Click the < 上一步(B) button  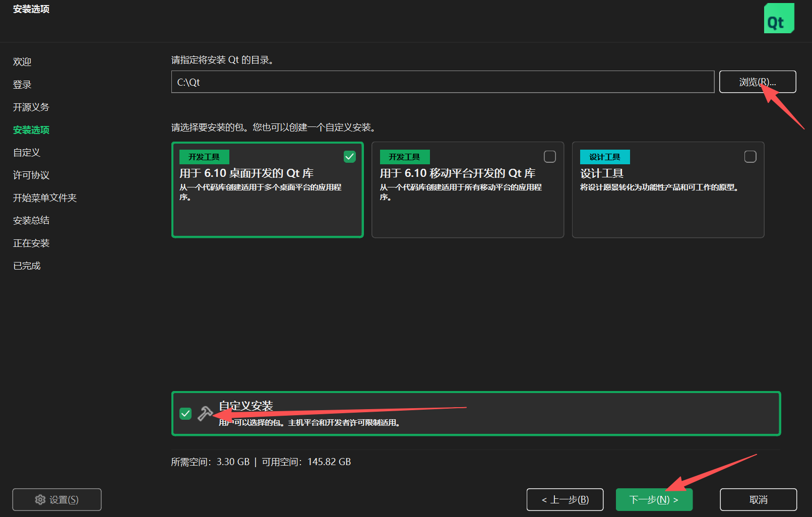pos(565,499)
